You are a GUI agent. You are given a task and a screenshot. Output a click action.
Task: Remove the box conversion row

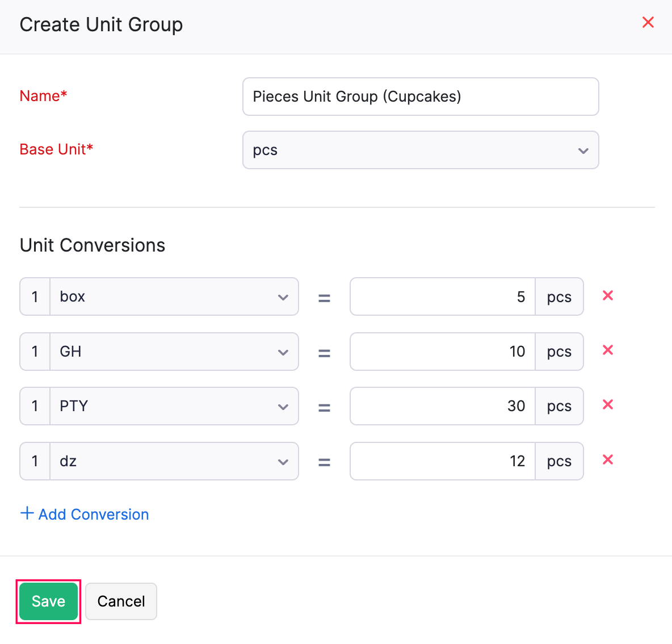607,296
